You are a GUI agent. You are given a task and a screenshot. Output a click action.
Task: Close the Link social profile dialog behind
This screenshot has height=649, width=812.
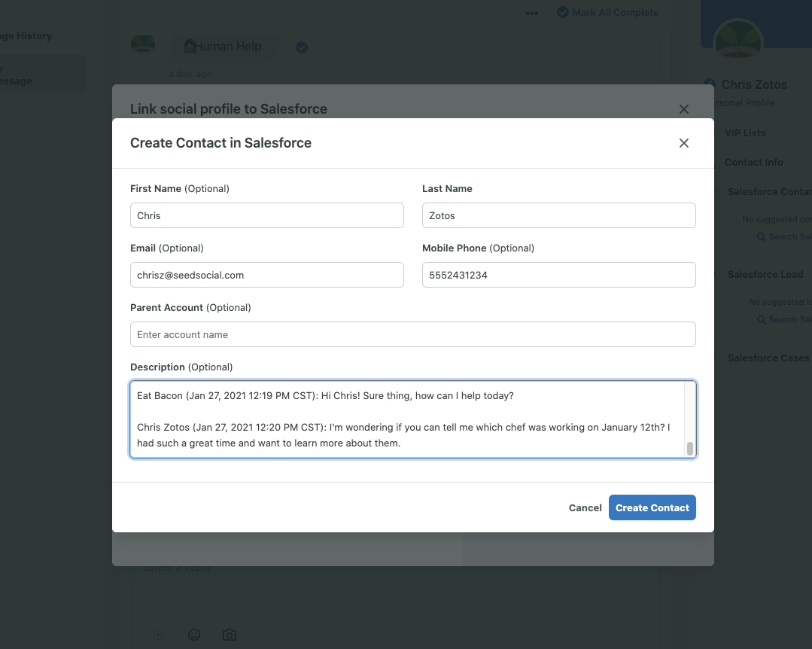click(683, 108)
